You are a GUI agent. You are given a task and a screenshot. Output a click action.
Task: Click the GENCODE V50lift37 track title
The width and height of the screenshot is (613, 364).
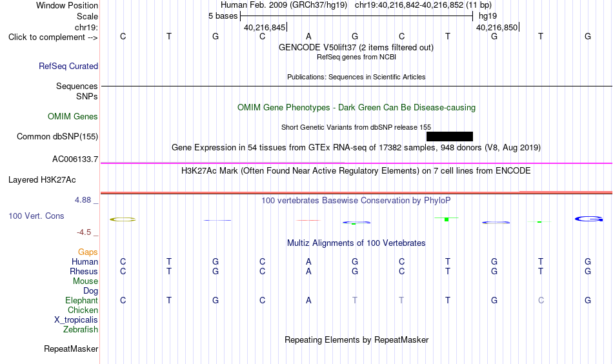[356, 47]
